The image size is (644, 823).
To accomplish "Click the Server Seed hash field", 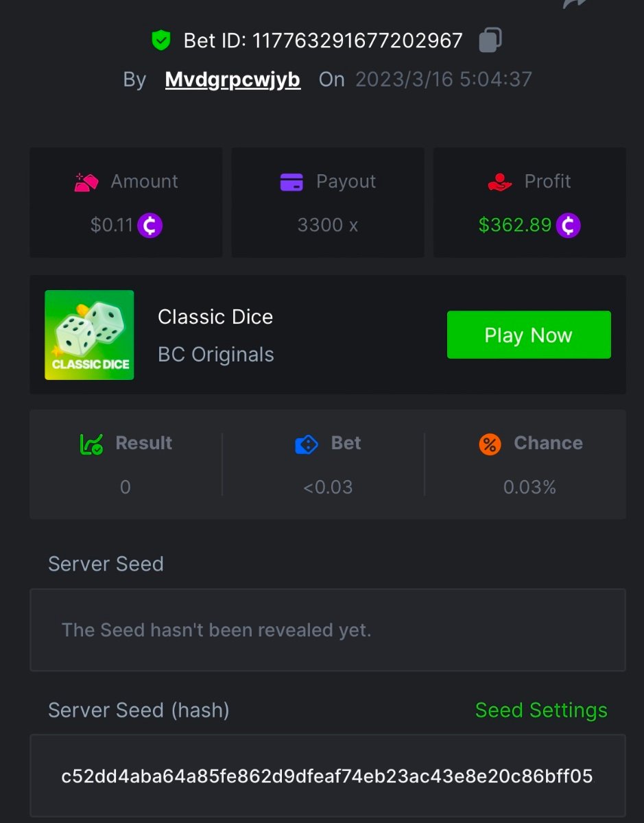I will point(327,776).
